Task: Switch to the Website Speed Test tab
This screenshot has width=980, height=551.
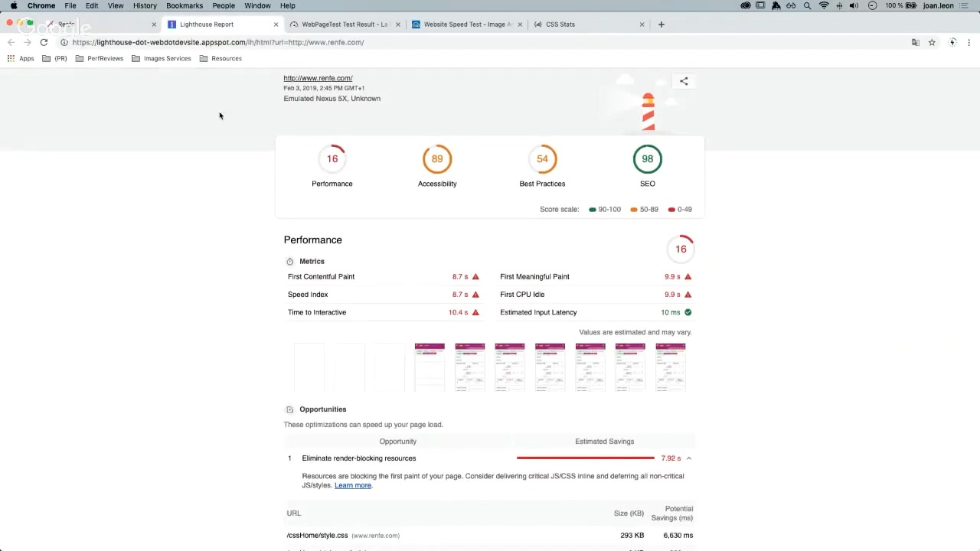Action: (467, 24)
